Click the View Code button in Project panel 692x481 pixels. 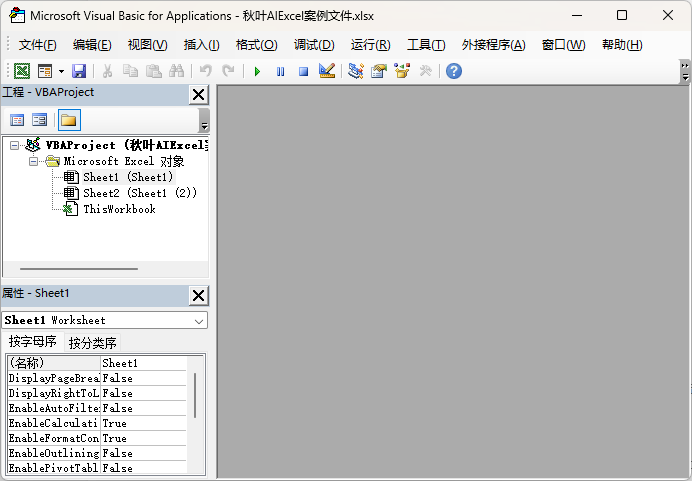[x=17, y=120]
